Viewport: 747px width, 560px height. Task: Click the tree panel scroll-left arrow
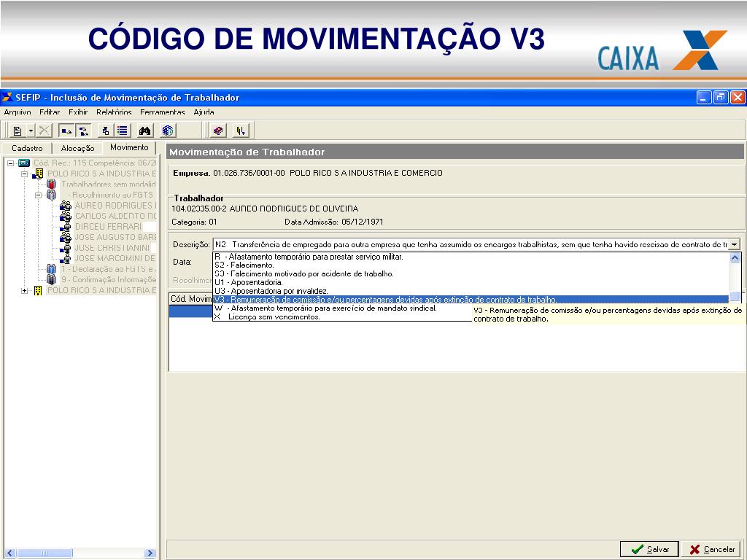point(10,553)
